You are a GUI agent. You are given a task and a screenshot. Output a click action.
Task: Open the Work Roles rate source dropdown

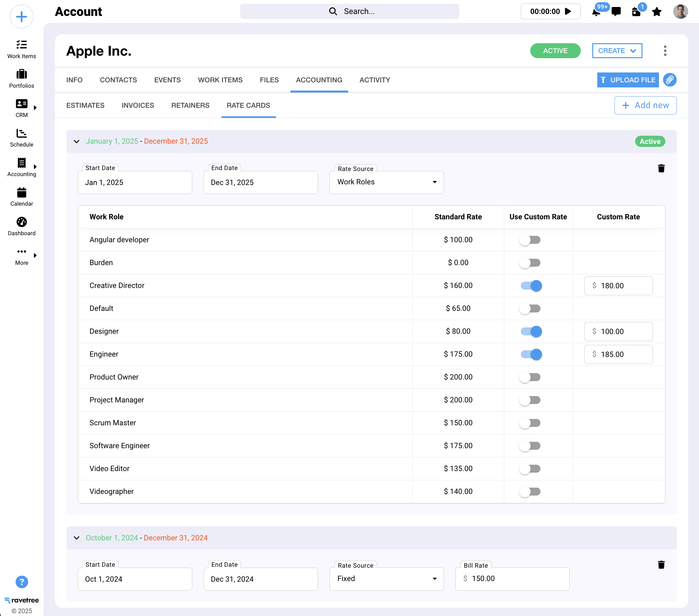point(386,182)
